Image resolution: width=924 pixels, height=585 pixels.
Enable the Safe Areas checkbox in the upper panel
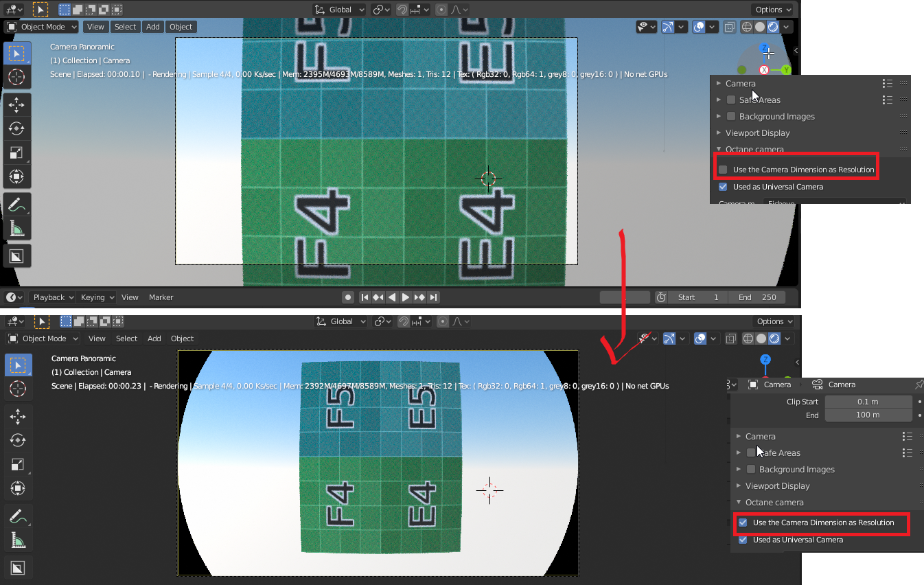click(x=731, y=100)
